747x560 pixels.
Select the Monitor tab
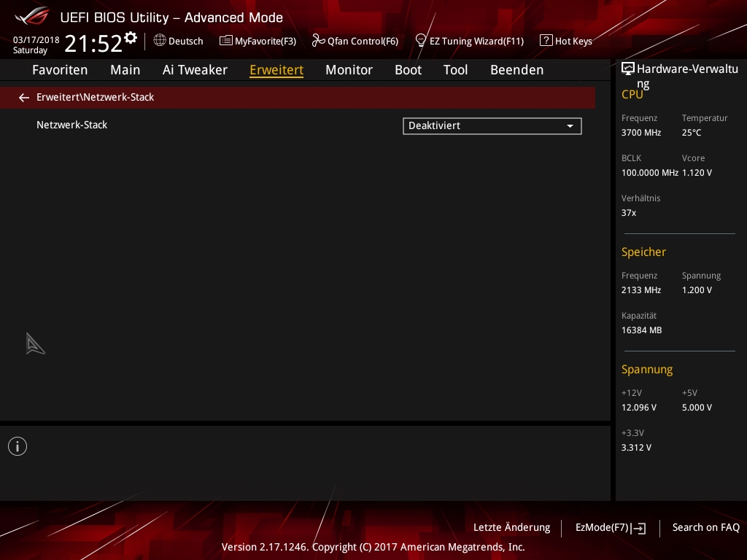tap(349, 70)
